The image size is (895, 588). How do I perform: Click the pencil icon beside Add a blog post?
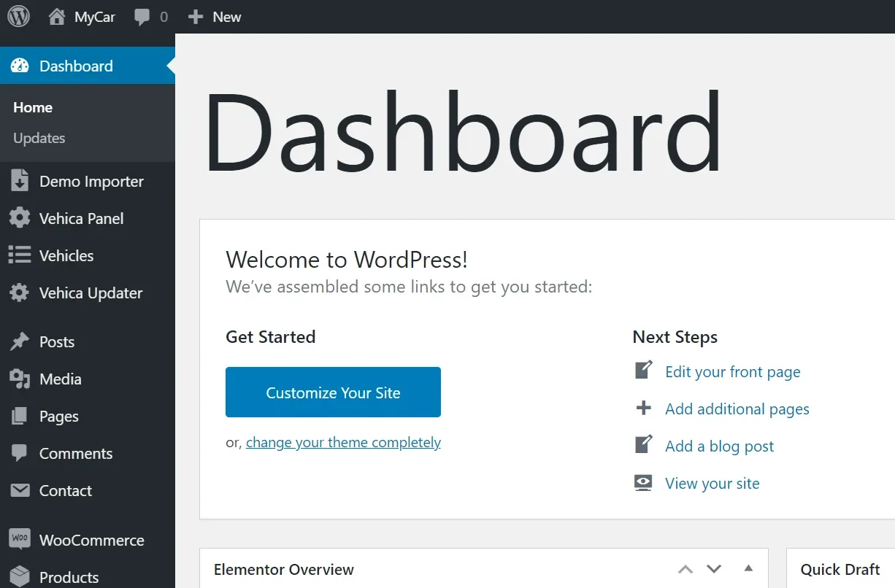click(x=643, y=444)
